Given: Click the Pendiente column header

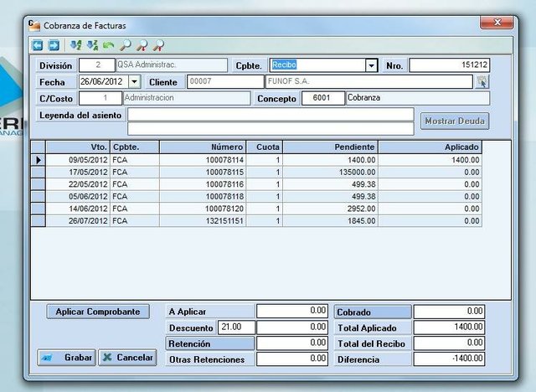Looking at the screenshot, I should coord(330,147).
